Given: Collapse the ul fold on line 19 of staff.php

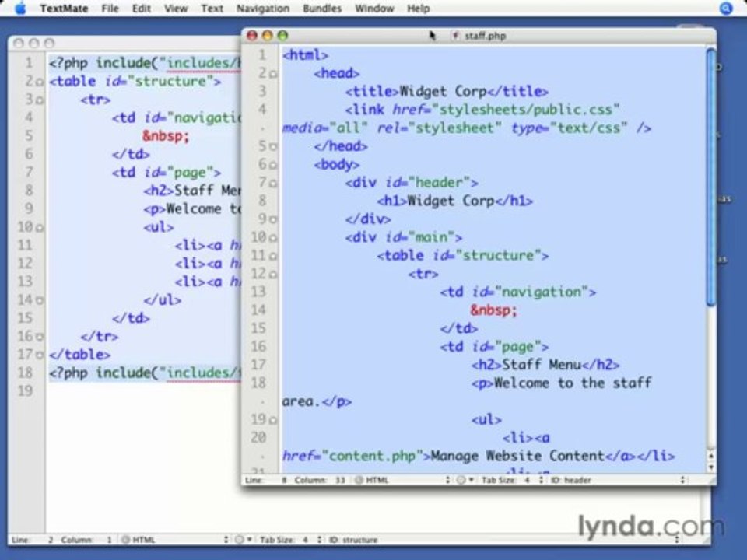Looking at the screenshot, I should [273, 420].
